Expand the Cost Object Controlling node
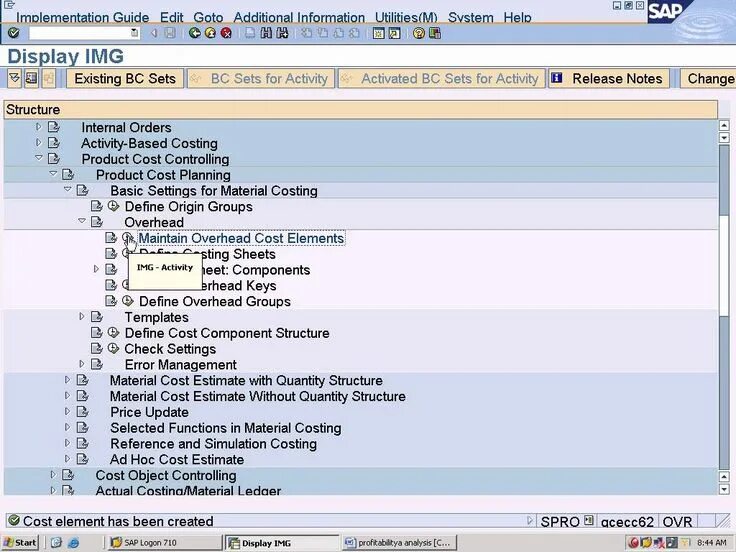This screenshot has height=552, width=736. pos(53,475)
